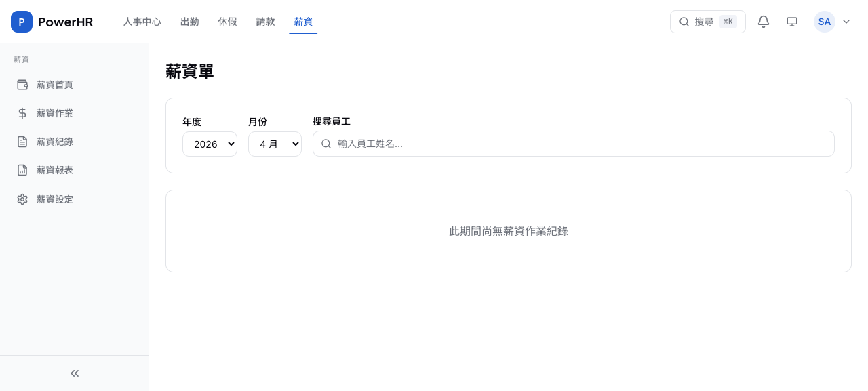The image size is (868, 391).
Task: Open the notifications bell
Action: [764, 22]
